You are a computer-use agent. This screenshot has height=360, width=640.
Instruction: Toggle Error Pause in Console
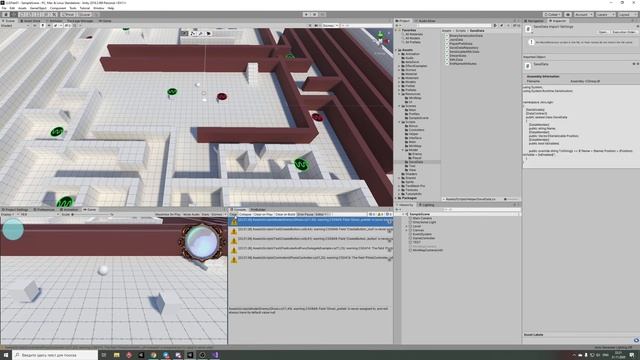pos(305,214)
